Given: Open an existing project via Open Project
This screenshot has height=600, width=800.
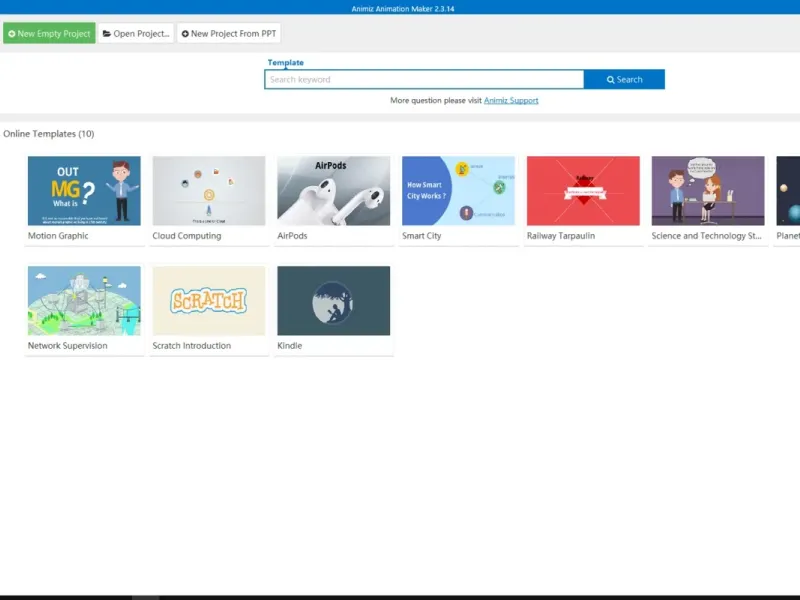Looking at the screenshot, I should click(136, 33).
